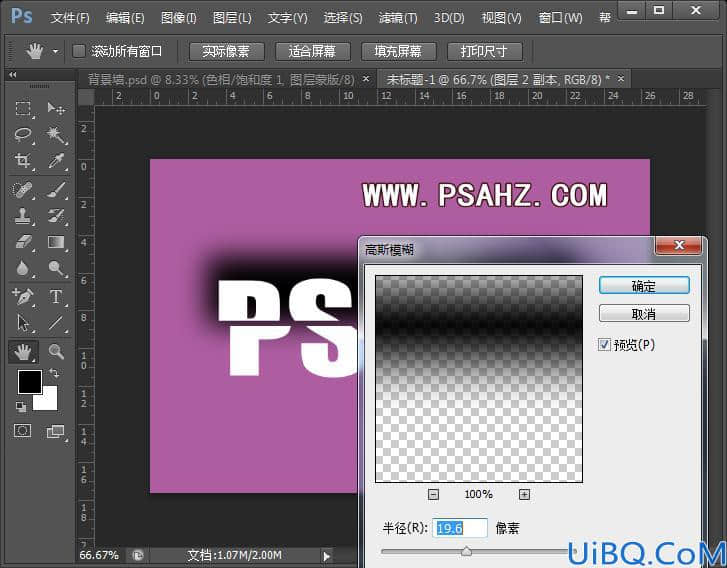Reset to default foreground/background colors
Viewport: 727px width, 568px height.
point(21,407)
